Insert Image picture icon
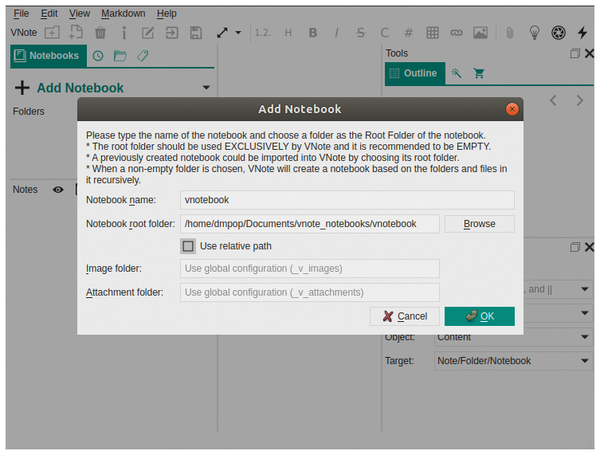The height and width of the screenshot is (455, 600). [x=480, y=33]
